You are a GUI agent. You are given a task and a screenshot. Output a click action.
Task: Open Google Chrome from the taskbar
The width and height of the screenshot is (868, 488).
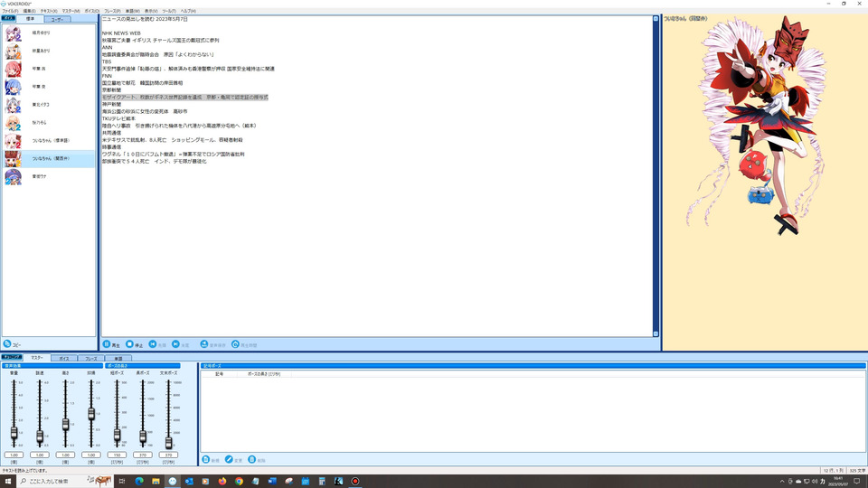point(239,482)
